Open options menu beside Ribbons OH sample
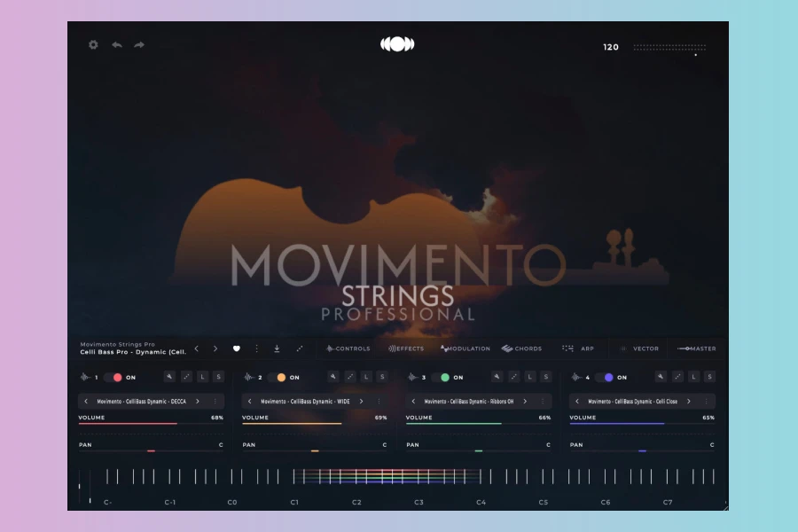Screen dimensions: 798x532 (543, 402)
